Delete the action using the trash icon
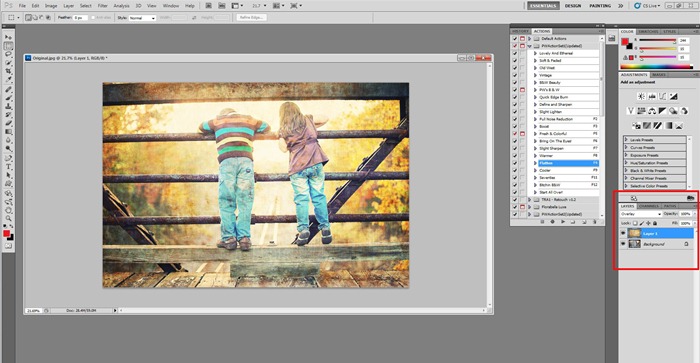This screenshot has height=363, width=700. point(594,222)
